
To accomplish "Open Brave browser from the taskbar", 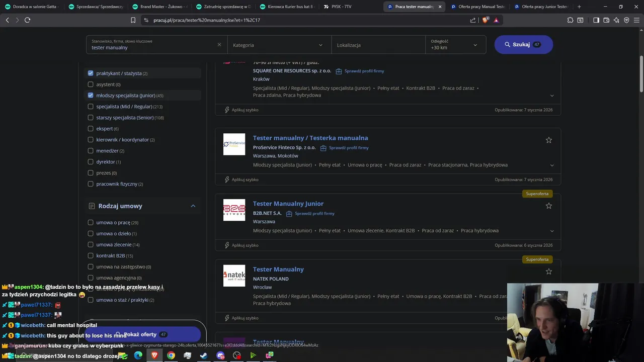I will click(x=154, y=355).
